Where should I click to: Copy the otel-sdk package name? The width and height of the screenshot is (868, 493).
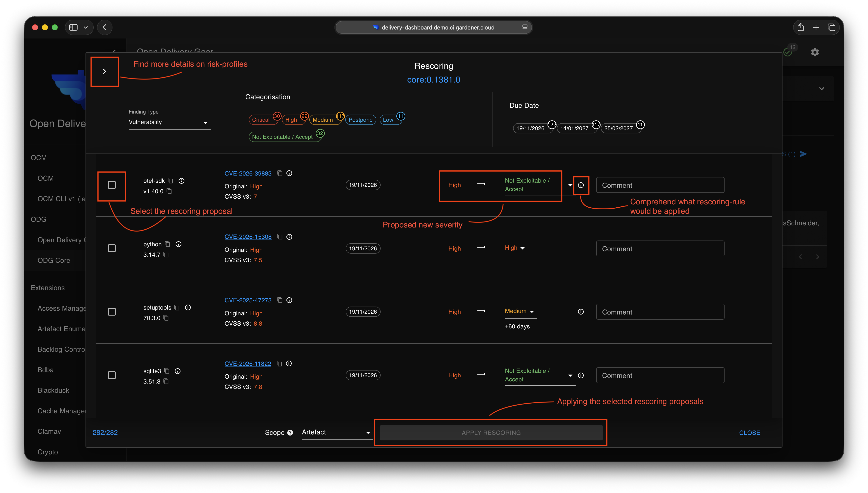[171, 181]
